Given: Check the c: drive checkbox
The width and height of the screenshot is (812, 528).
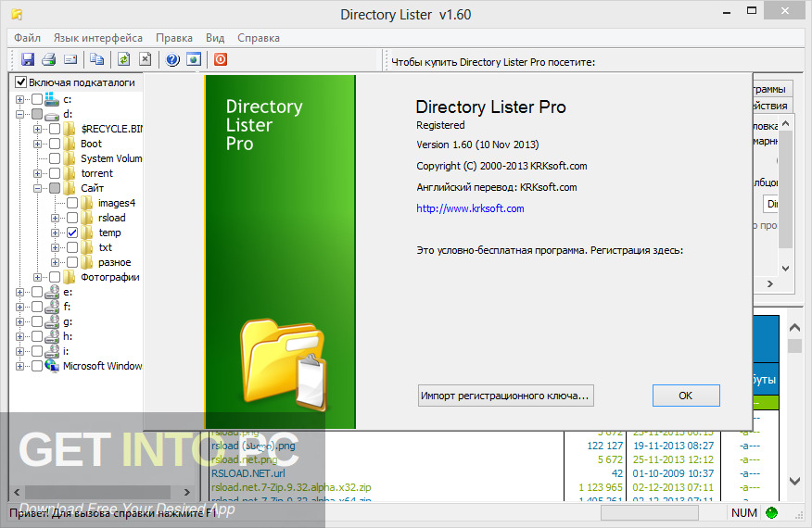Looking at the screenshot, I should click(37, 99).
